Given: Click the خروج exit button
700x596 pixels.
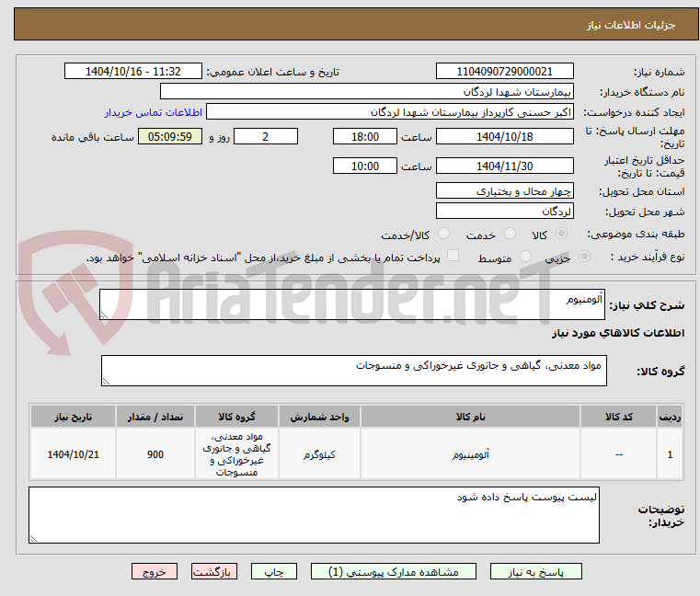Looking at the screenshot, I should tap(155, 571).
